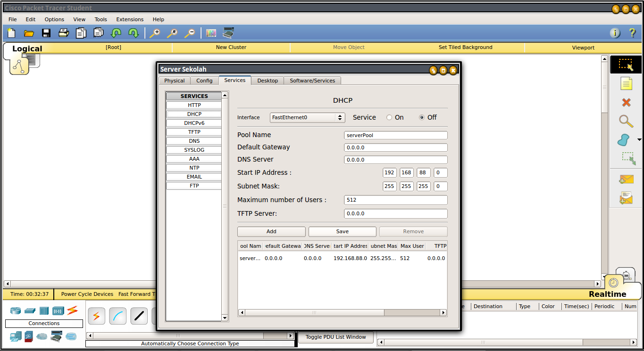Select the Routers device category
Image resolution: width=644 pixels, height=351 pixels.
[x=16, y=310]
